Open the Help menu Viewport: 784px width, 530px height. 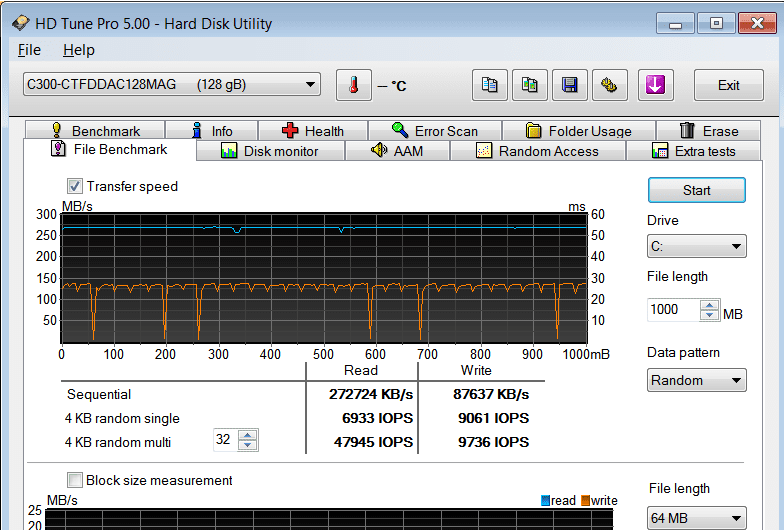[78, 50]
